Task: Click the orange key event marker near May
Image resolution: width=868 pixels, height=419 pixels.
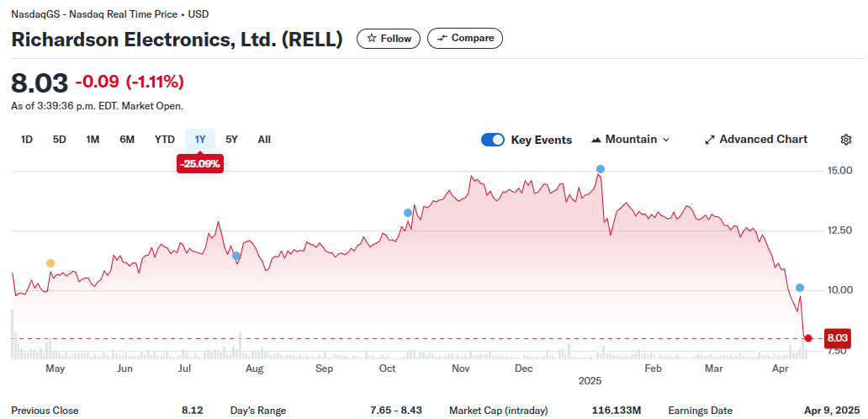Action: pos(50,263)
